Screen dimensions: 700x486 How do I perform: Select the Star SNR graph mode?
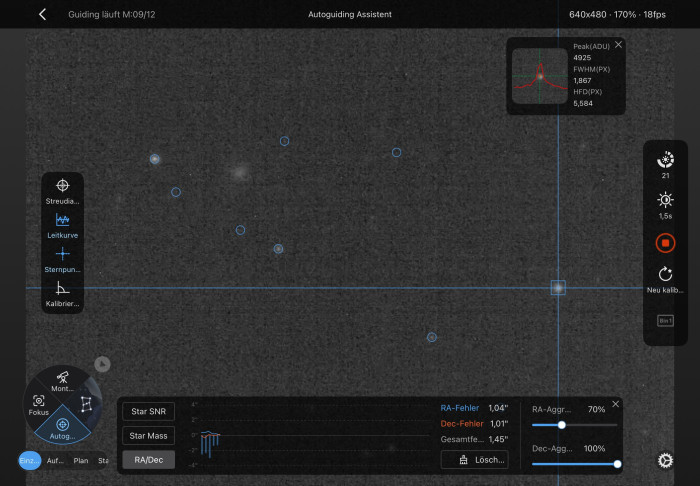point(148,411)
